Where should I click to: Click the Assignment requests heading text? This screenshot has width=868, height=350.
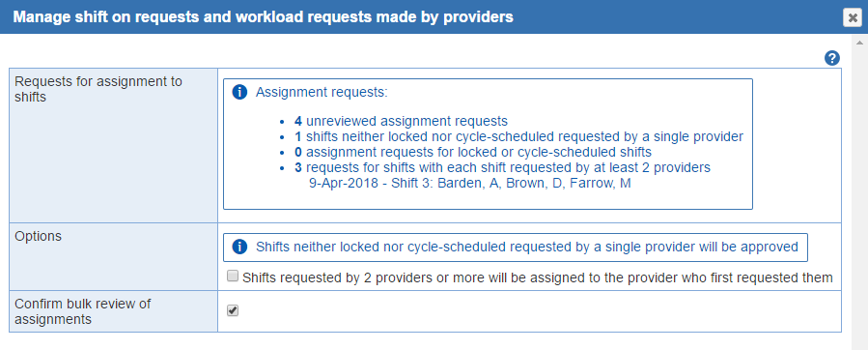(322, 92)
